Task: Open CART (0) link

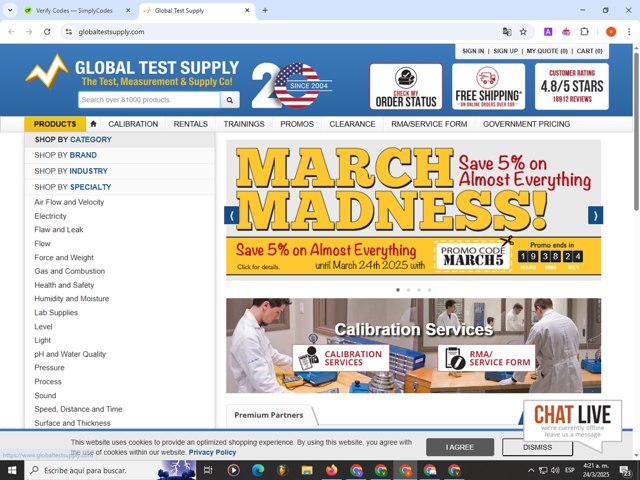Action: click(589, 51)
